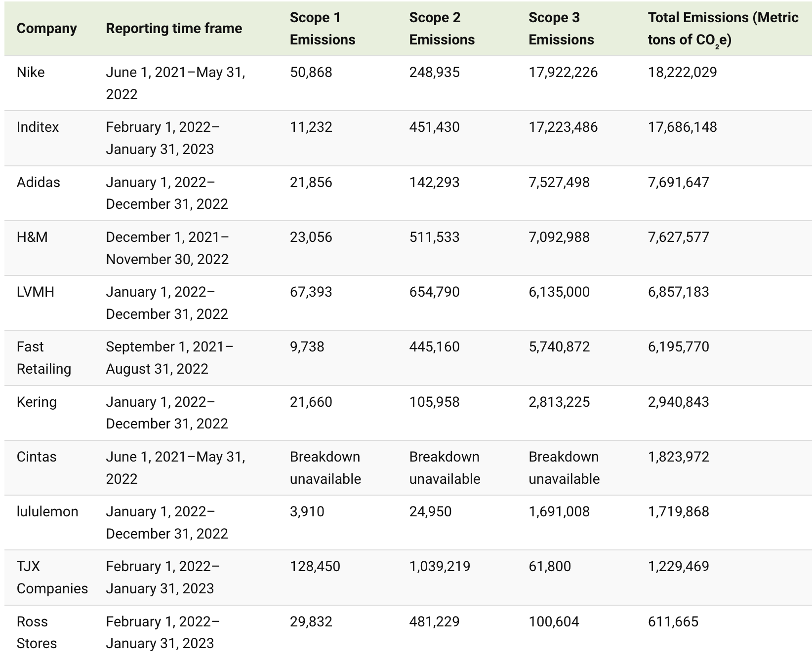This screenshot has height=659, width=812.
Task: Click lululemon Scope 2 value 24,950
Action: (x=430, y=512)
